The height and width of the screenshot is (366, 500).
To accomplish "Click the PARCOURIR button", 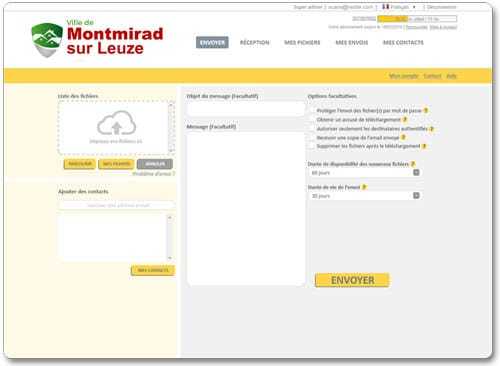I will tap(80, 164).
